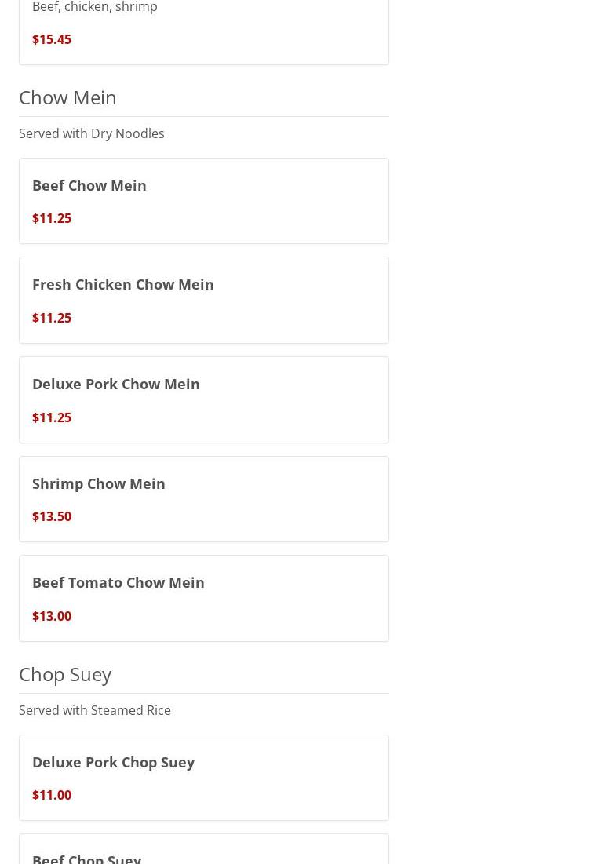Click Fresh Chicken Chow Mein's $11.25 price
Screen dimensions: 616x864
[x=52, y=318]
